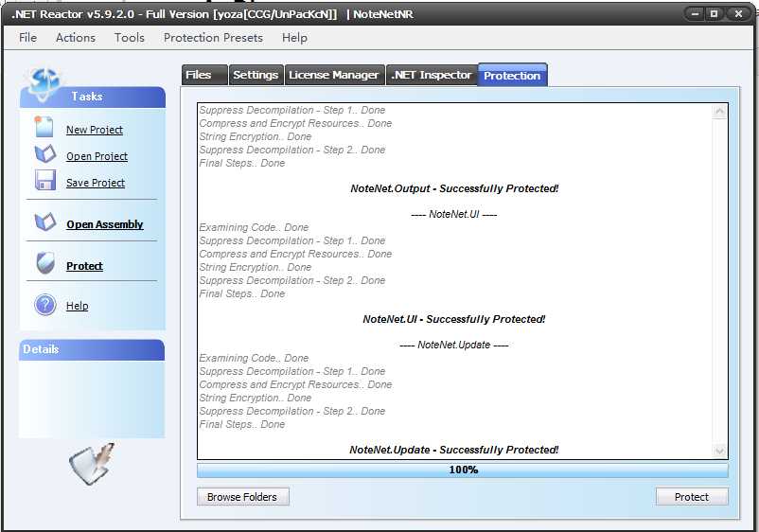Click the globe logo above Tasks
759x532 pixels.
44,82
